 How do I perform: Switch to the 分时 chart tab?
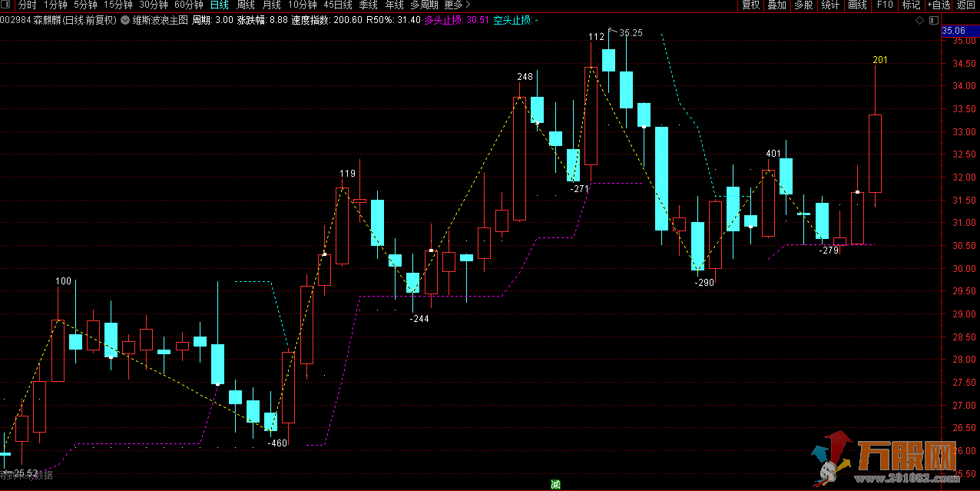28,5
